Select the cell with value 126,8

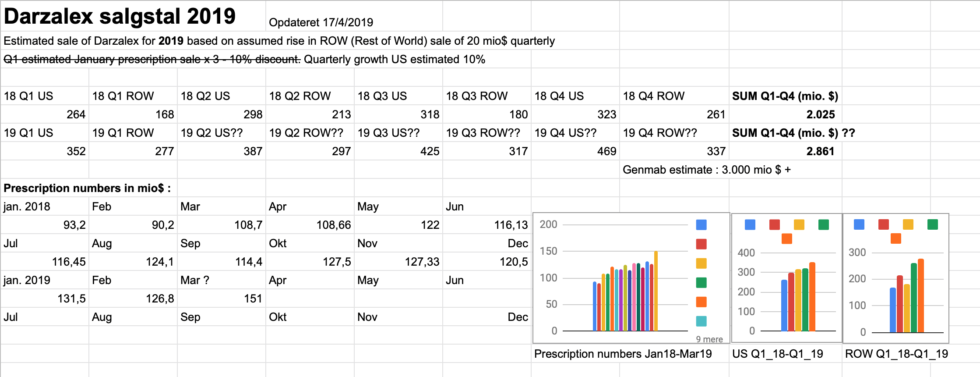pos(134,299)
